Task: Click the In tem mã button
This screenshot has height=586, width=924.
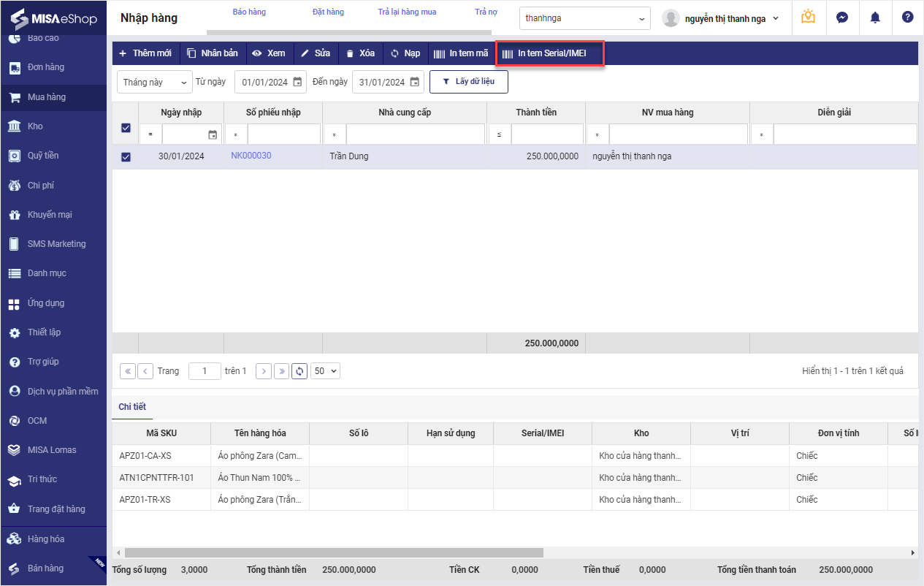Action: coord(461,53)
